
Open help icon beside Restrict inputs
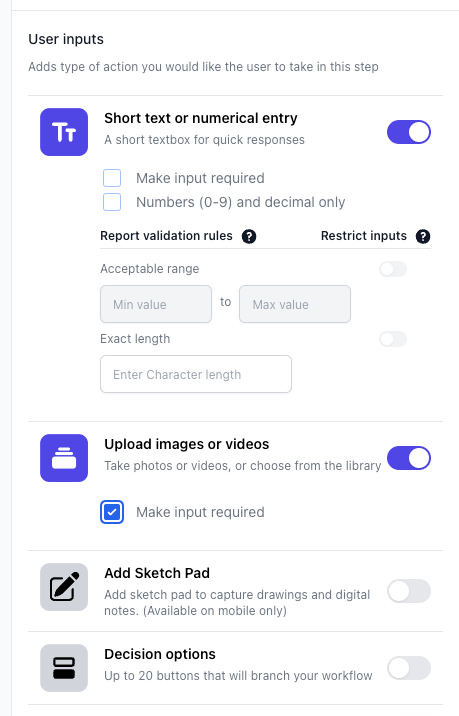pyautogui.click(x=423, y=237)
